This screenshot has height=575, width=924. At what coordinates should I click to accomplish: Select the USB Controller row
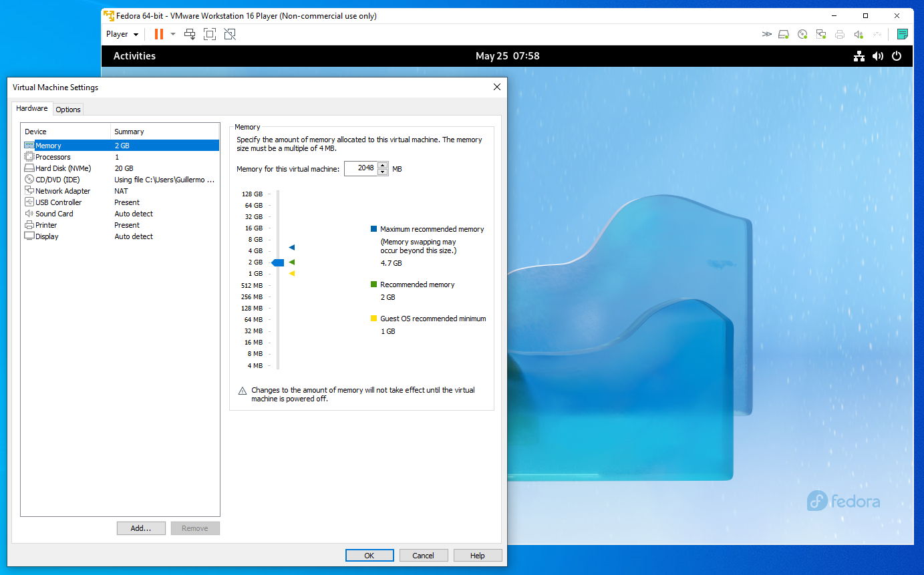coord(120,202)
